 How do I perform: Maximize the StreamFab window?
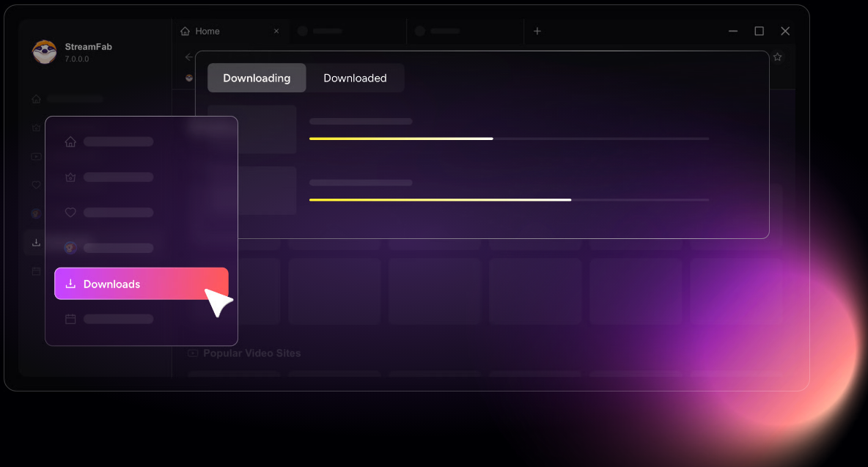click(x=759, y=32)
